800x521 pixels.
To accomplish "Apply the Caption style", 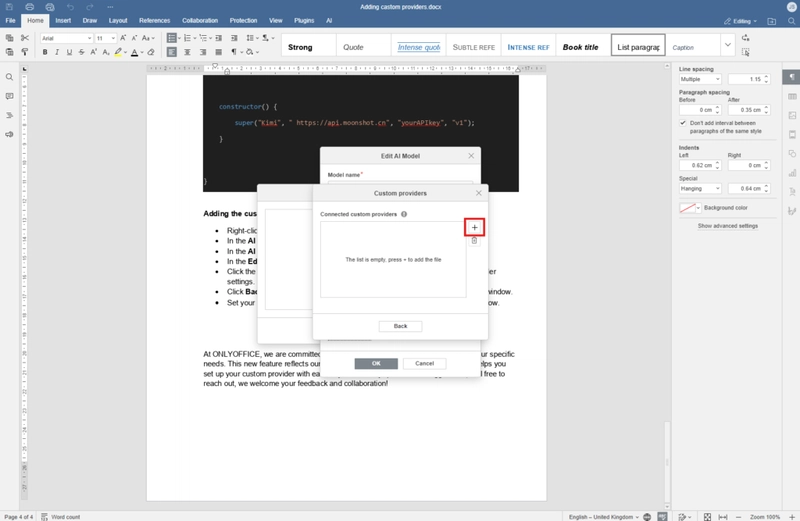I will coord(693,47).
